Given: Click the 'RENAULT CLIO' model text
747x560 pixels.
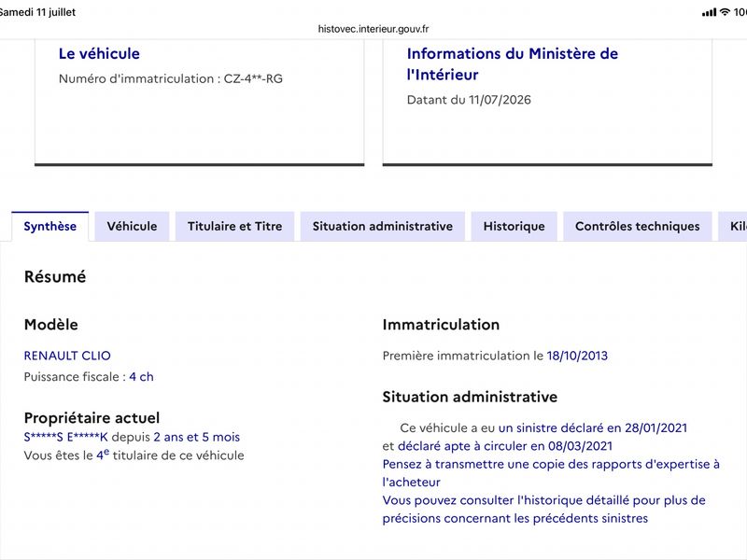Looking at the screenshot, I should (67, 356).
